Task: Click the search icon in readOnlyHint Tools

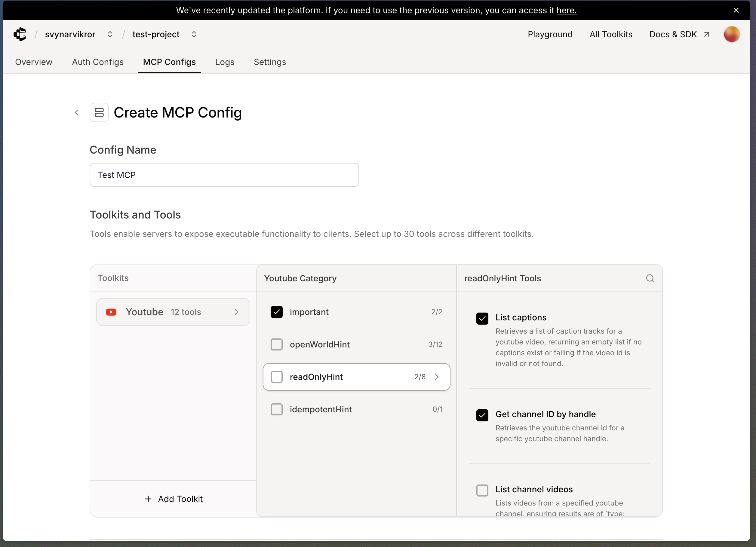Action: point(650,278)
